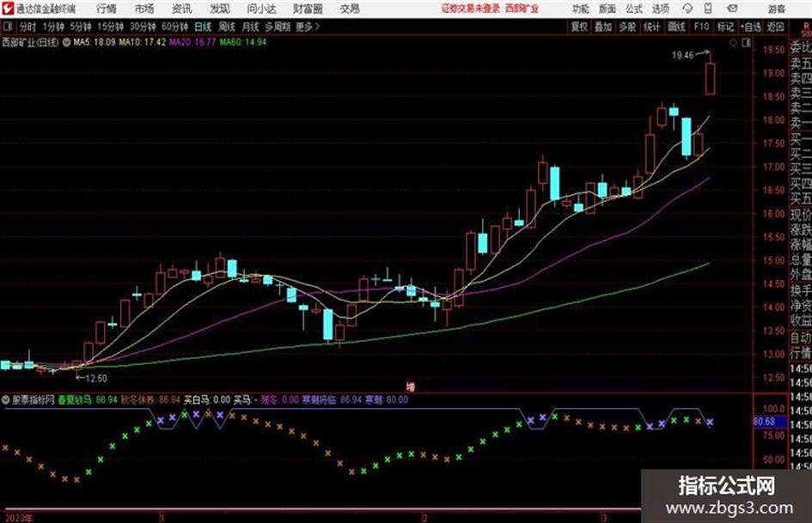812x523 pixels.
Task: Click the 通达信 red app logo icon
Action: point(7,9)
